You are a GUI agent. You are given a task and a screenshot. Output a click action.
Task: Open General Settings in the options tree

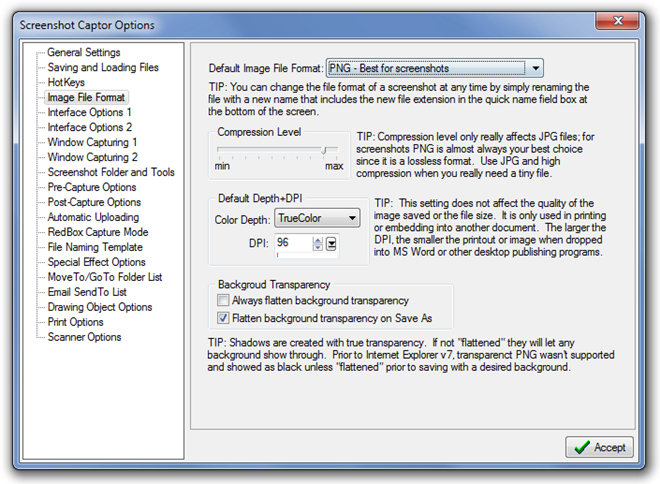click(83, 52)
